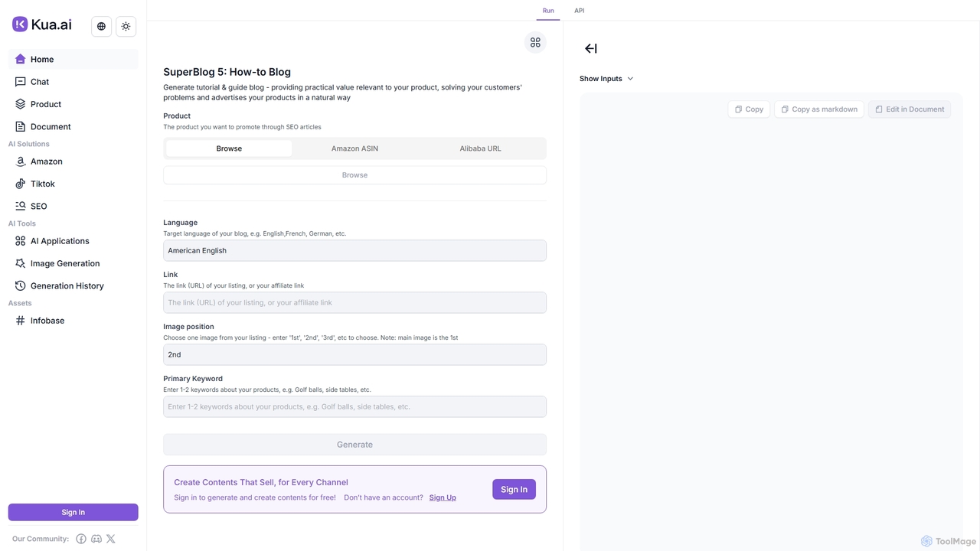This screenshot has width=980, height=551.
Task: Open the Home menu label
Action: click(x=42, y=59)
